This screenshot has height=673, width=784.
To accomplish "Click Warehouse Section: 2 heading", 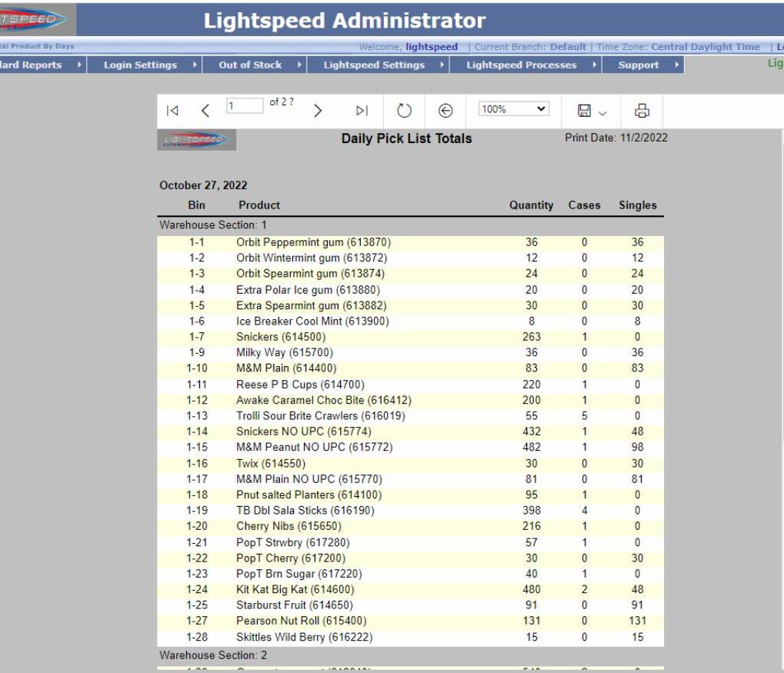I will (213, 655).
